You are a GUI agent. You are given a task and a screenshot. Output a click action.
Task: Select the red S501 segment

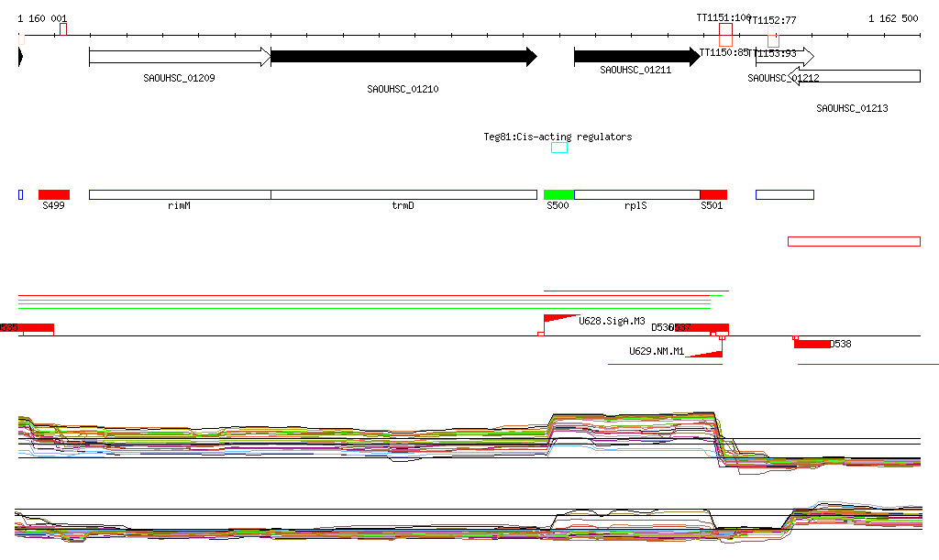[713, 194]
